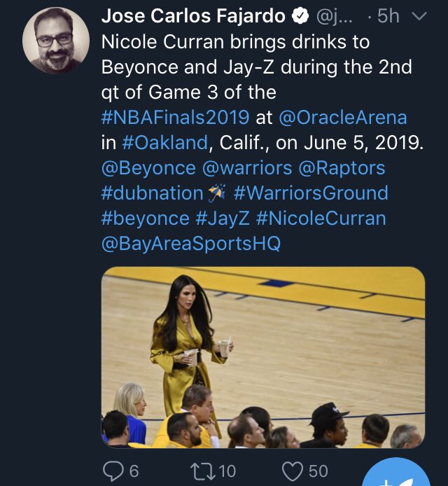Go to the @Beyonce profile mention
448x486 pixels.
[x=148, y=168]
